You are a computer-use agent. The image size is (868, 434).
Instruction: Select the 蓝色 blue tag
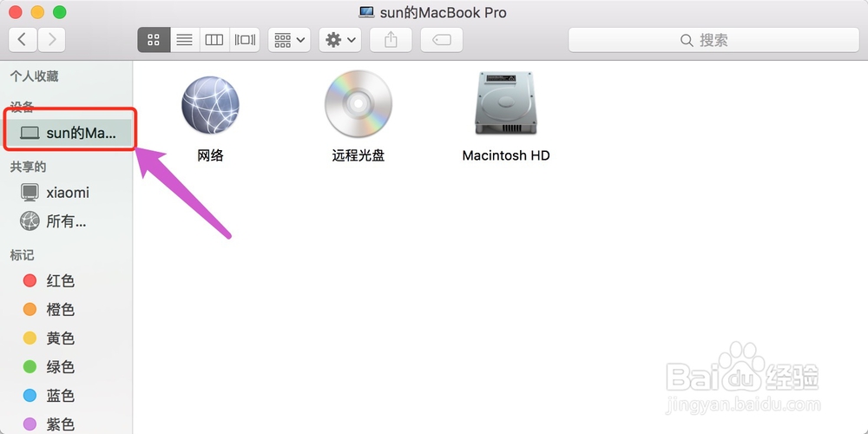(67, 396)
